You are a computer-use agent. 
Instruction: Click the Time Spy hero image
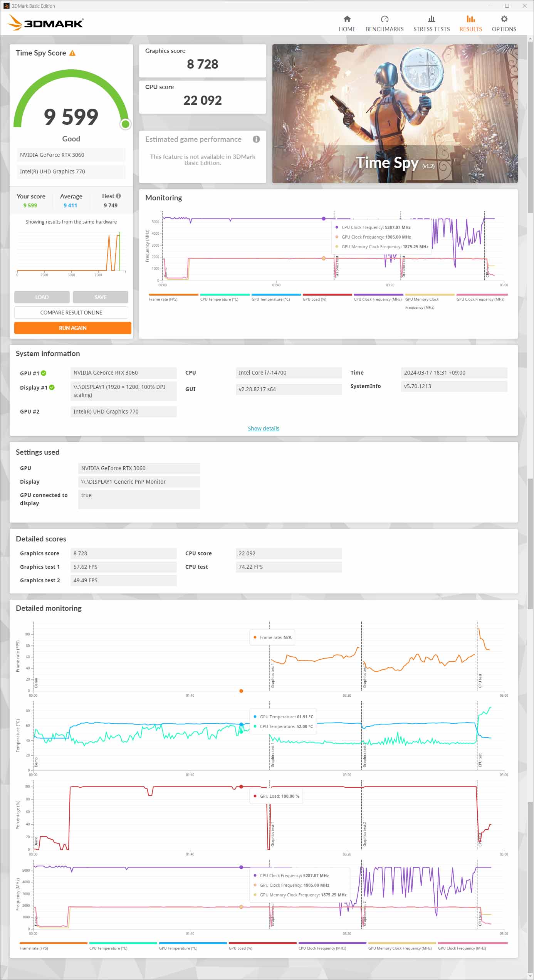tap(395, 114)
